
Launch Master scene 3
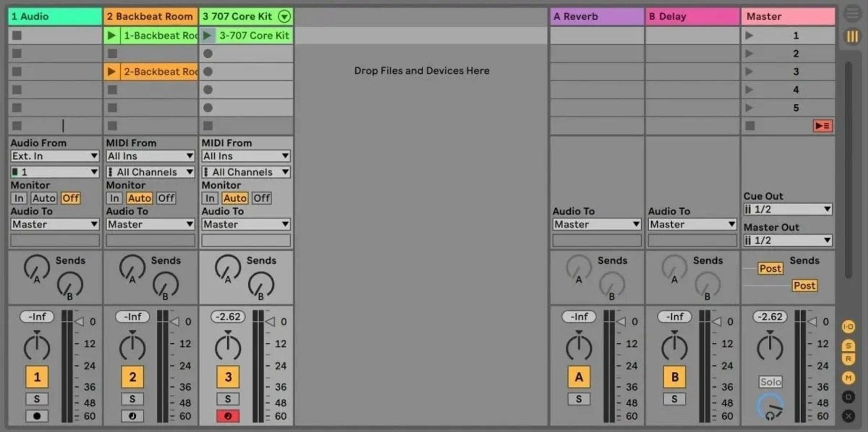point(749,72)
